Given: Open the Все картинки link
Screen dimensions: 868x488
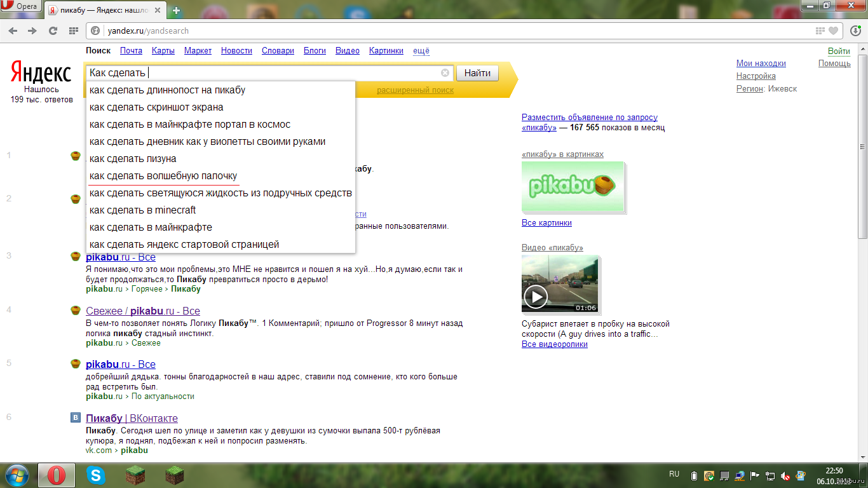Looking at the screenshot, I should (x=546, y=223).
